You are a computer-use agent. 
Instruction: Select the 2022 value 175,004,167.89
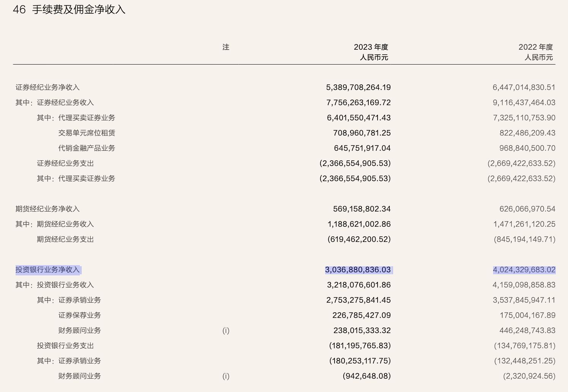(x=527, y=315)
